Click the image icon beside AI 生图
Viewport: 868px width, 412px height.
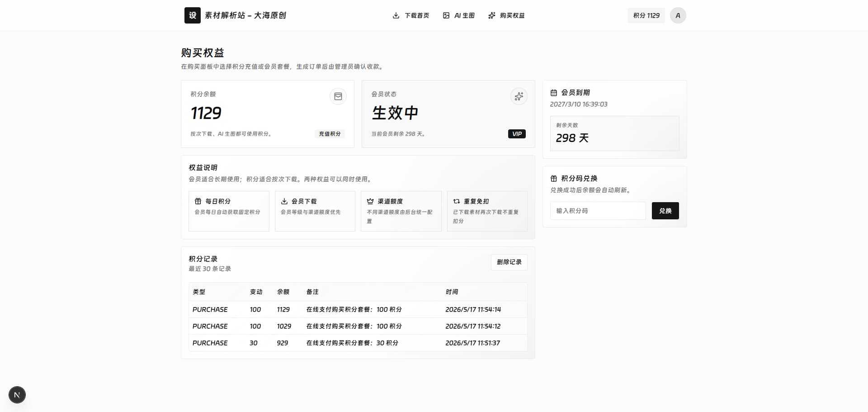[x=446, y=15]
